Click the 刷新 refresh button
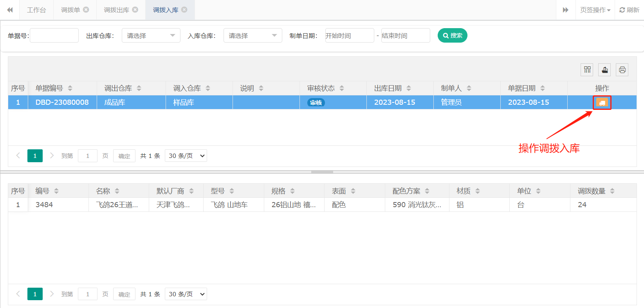 [x=630, y=10]
